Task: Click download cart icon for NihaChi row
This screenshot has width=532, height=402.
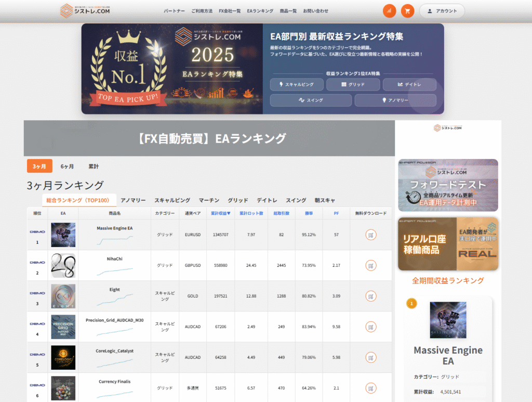Action: [370, 265]
